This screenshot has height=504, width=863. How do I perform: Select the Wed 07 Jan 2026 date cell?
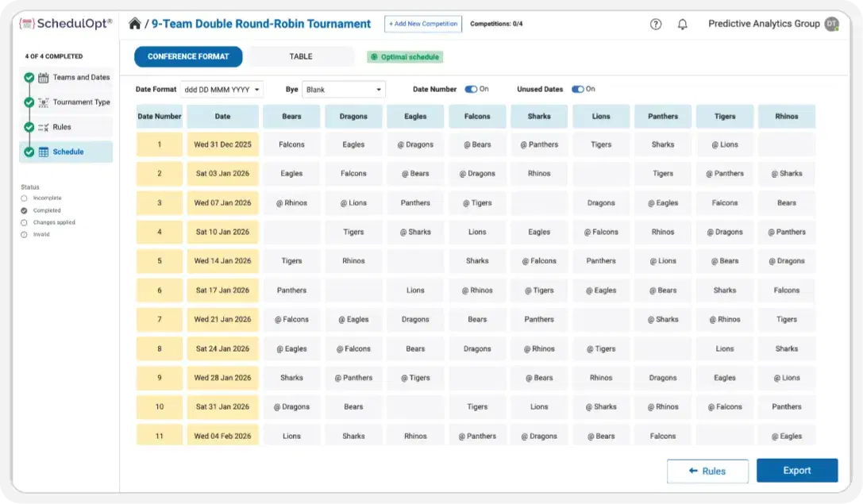[222, 203]
